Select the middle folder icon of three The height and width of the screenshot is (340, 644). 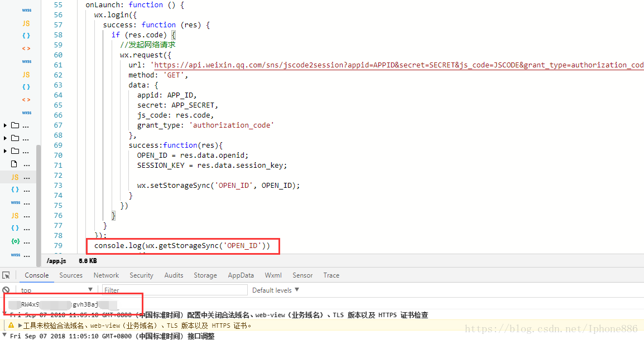[x=15, y=138]
